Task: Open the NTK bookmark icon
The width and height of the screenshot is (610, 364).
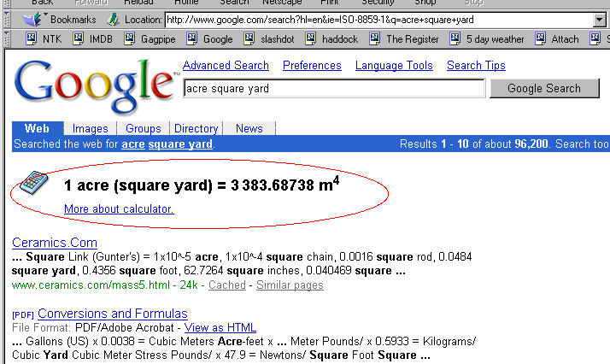Action: [31, 38]
